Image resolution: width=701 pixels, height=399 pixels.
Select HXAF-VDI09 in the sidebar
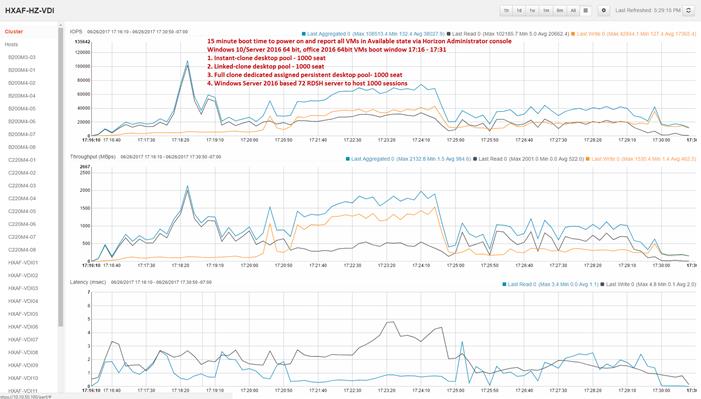[23, 365]
